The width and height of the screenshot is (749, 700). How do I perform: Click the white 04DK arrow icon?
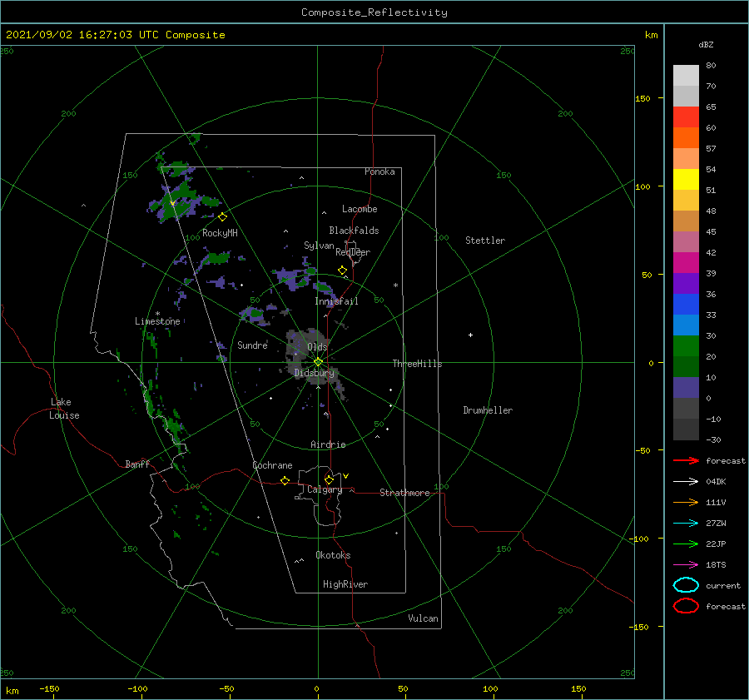[x=686, y=481]
